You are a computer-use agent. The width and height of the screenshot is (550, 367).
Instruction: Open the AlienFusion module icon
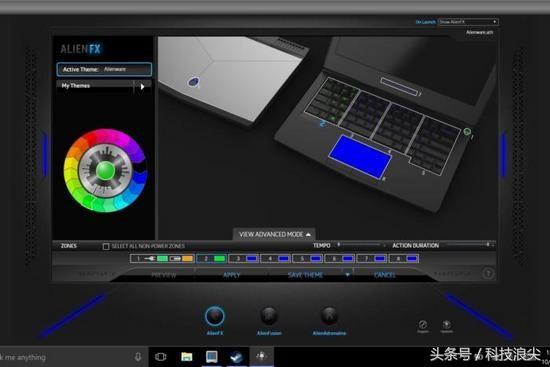coord(269,316)
